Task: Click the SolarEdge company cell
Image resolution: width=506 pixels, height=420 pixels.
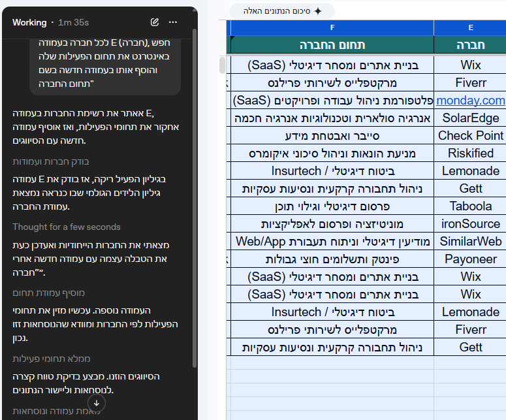Action: tap(471, 118)
